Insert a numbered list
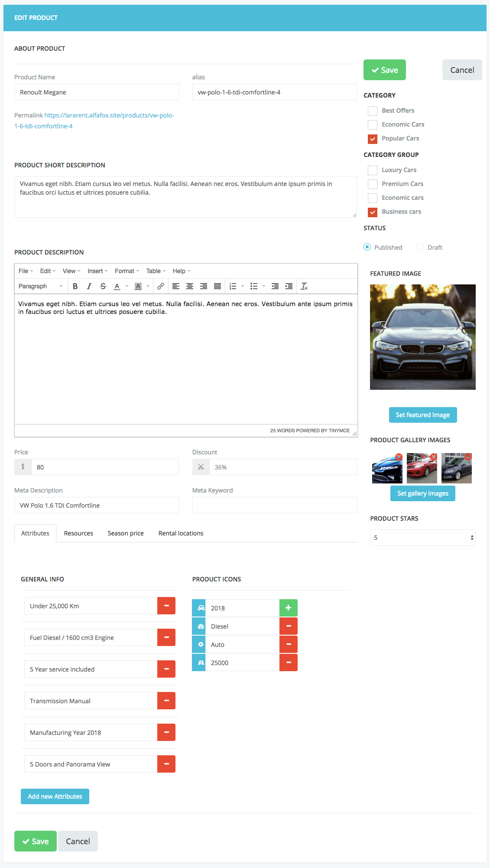The height and width of the screenshot is (868, 490). coord(233,286)
